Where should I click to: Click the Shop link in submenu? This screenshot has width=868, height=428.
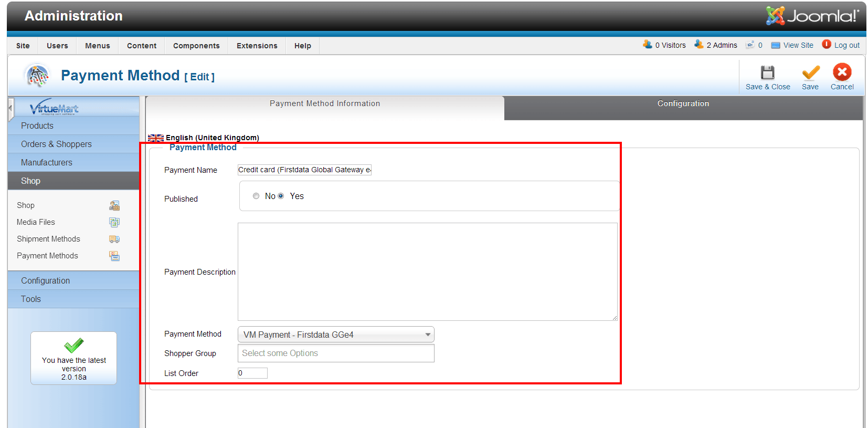(x=26, y=205)
